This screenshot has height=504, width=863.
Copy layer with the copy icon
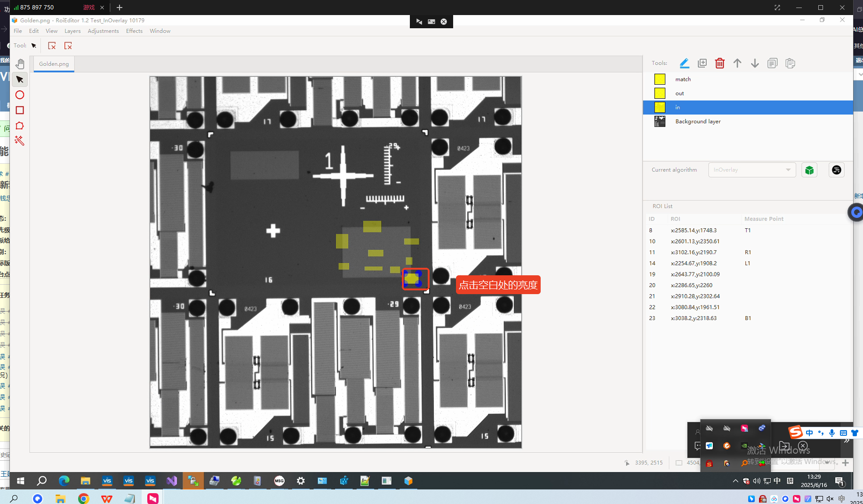click(x=772, y=63)
